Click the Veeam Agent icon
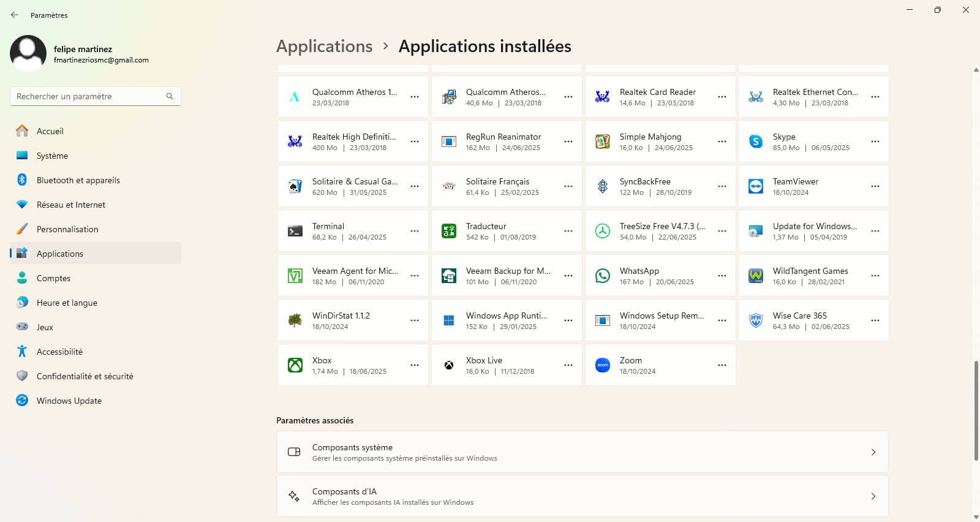980x522 pixels. click(295, 276)
